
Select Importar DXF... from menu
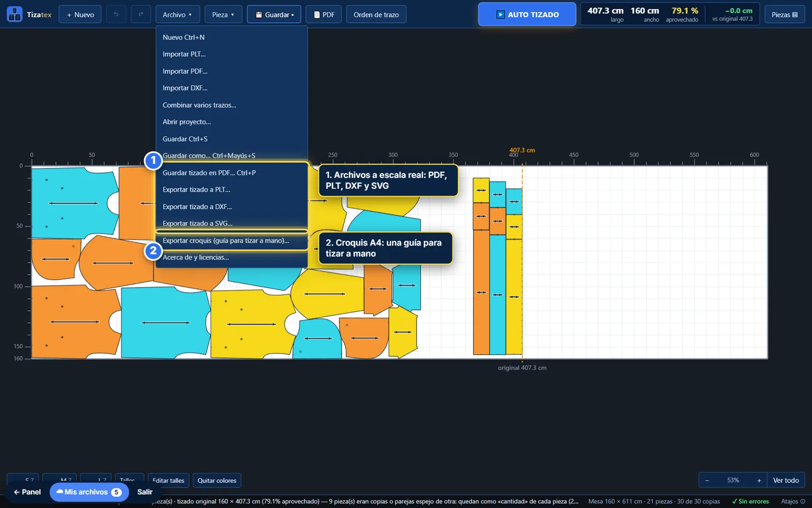[x=232, y=88]
